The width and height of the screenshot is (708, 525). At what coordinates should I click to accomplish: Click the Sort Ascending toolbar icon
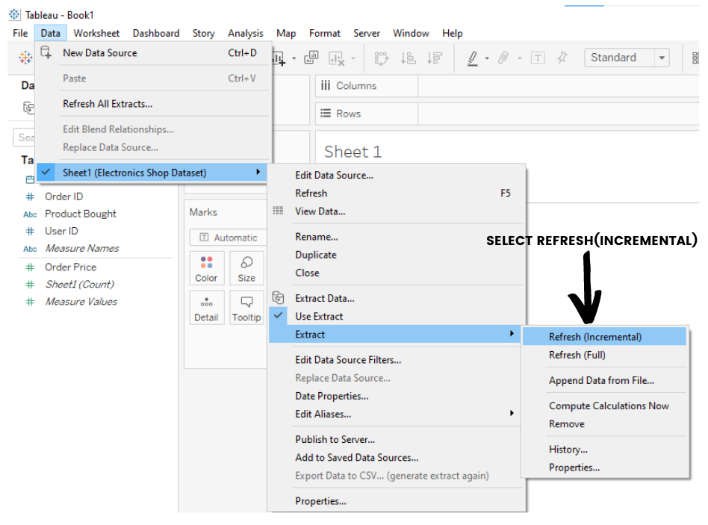click(x=408, y=58)
